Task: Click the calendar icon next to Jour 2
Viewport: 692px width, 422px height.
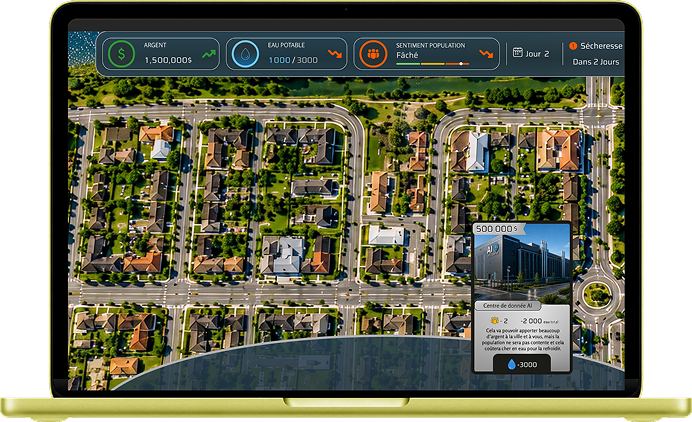Action: point(518,53)
